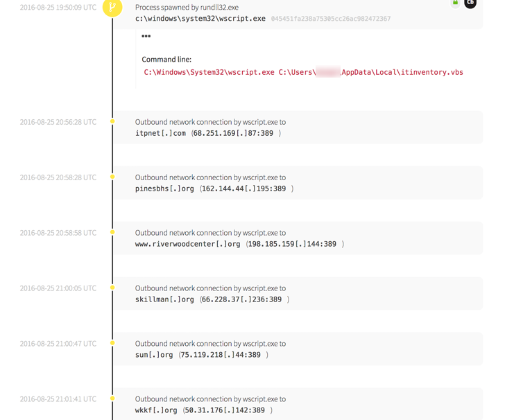Click timeline marker for pinesbhs[.]org connection
This screenshot has height=420, width=505.
pos(112,177)
